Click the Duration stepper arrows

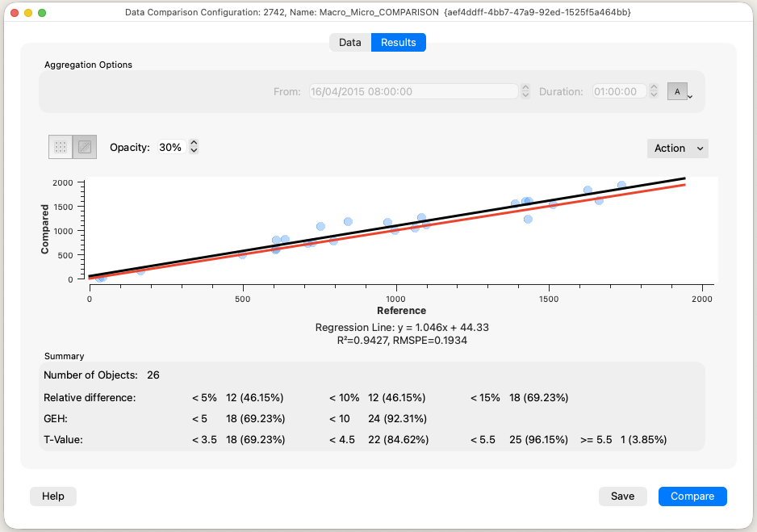tap(653, 90)
